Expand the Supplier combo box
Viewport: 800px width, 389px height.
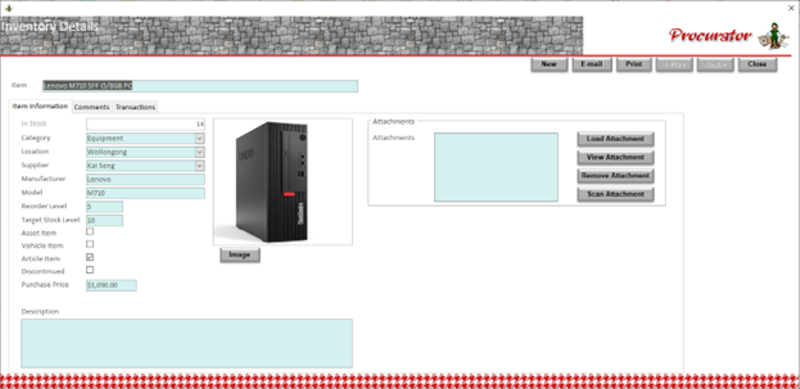(x=199, y=166)
